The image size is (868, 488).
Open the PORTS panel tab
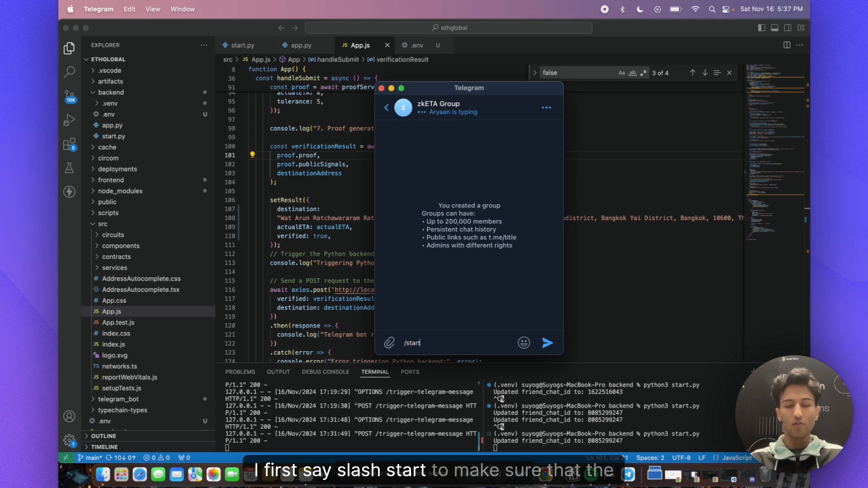[x=410, y=372]
